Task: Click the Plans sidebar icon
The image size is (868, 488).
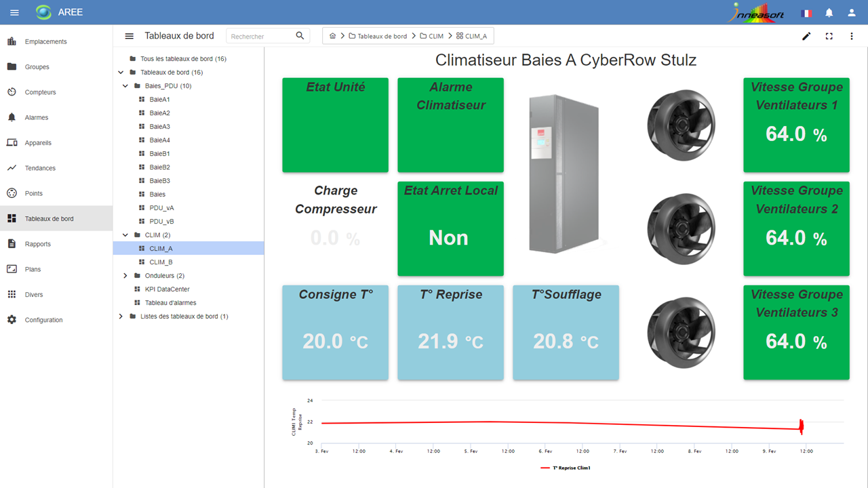Action: (12, 269)
